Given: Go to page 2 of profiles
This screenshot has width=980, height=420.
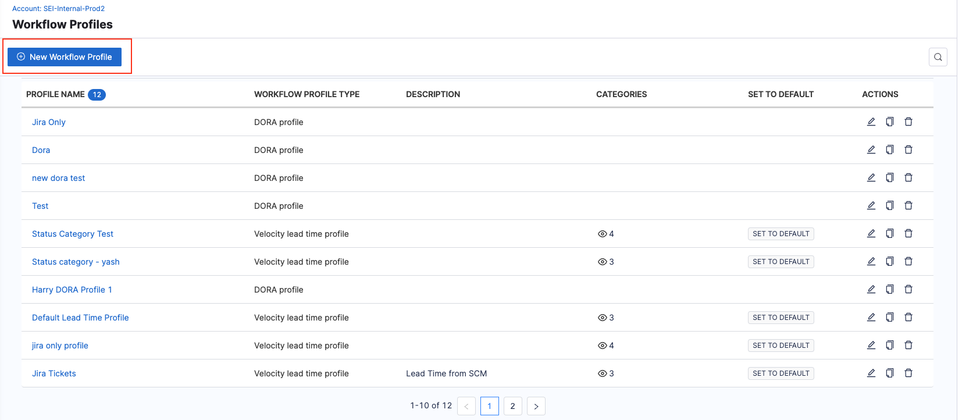Looking at the screenshot, I should [512, 406].
